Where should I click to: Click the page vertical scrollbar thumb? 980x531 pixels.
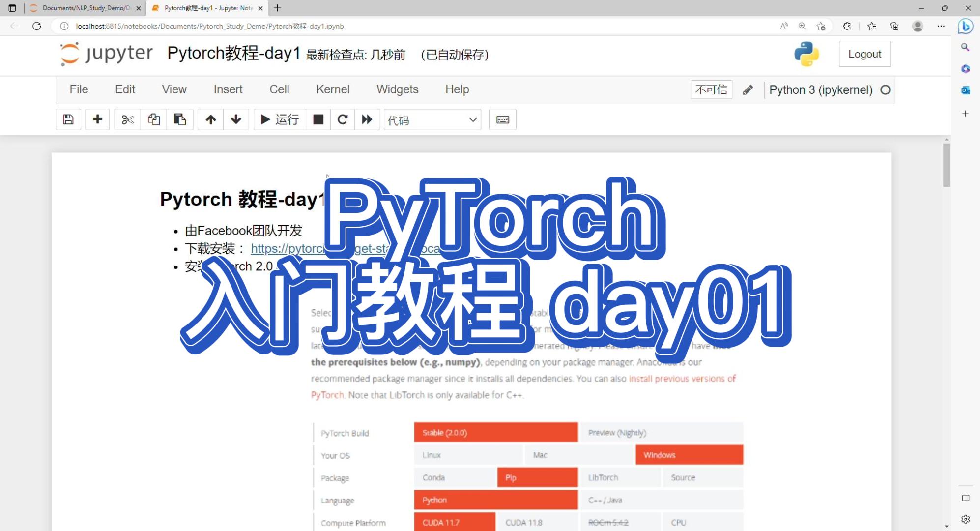tap(947, 165)
